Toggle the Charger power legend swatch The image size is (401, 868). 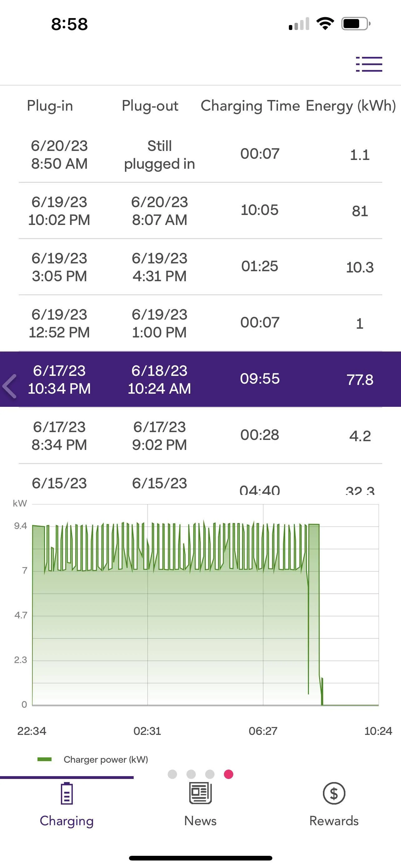(44, 759)
